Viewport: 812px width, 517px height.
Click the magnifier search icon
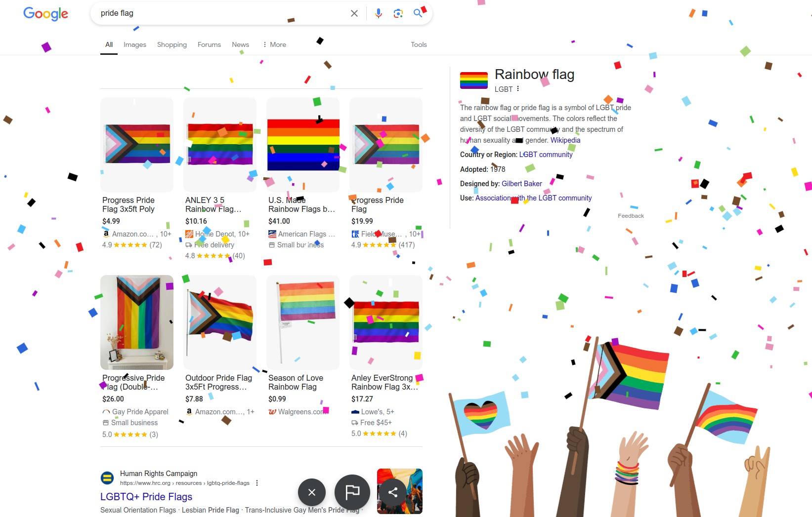(x=418, y=13)
